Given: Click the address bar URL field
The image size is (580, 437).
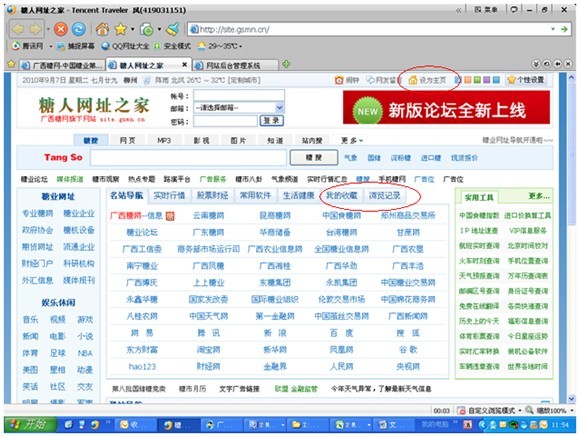Looking at the screenshot, I should tap(370, 29).
